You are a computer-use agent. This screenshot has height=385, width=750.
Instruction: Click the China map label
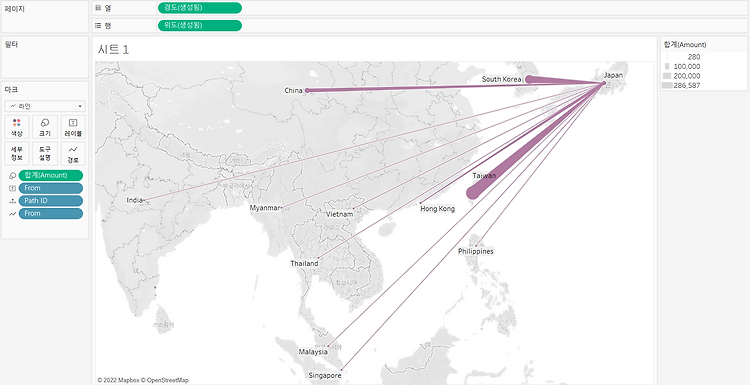[x=294, y=90]
